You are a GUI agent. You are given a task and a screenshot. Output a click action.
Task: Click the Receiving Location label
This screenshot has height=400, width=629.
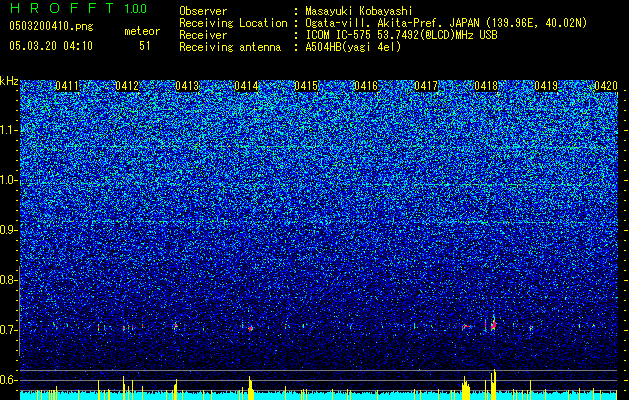233,23
